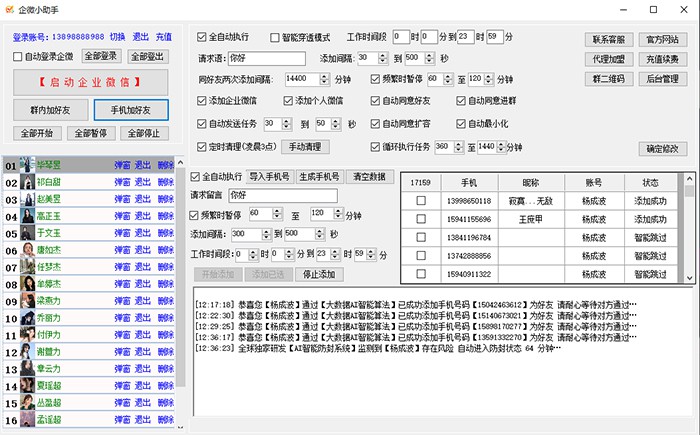Image resolution: width=700 pixels, height=435 pixels.
Task: Click stepper of top 添加间隔 maximum field
Action: pyautogui.click(x=429, y=58)
